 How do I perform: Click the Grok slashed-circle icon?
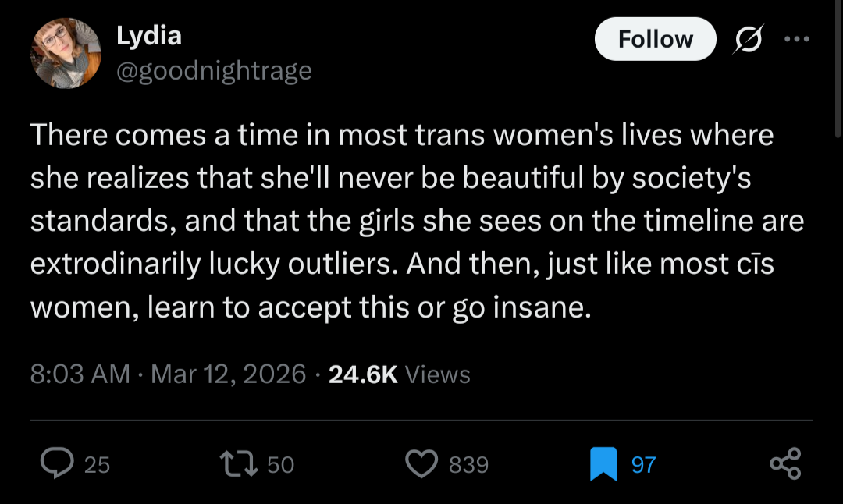click(x=747, y=39)
